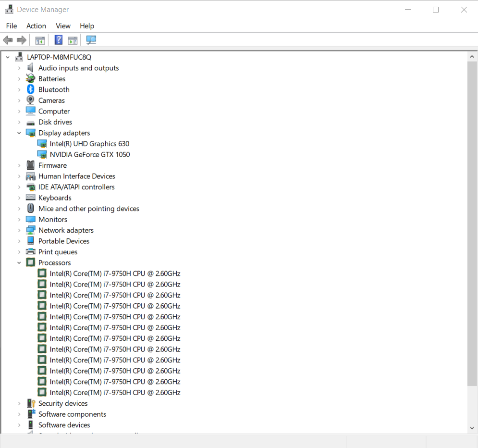The width and height of the screenshot is (478, 448).
Task: Select Intel(R) UHD Graphics 630 device
Action: coord(89,144)
